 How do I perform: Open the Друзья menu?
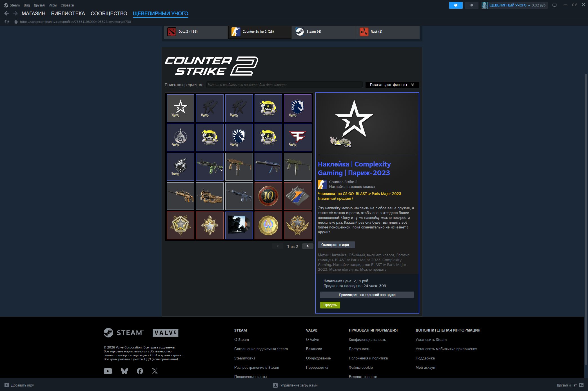(39, 5)
